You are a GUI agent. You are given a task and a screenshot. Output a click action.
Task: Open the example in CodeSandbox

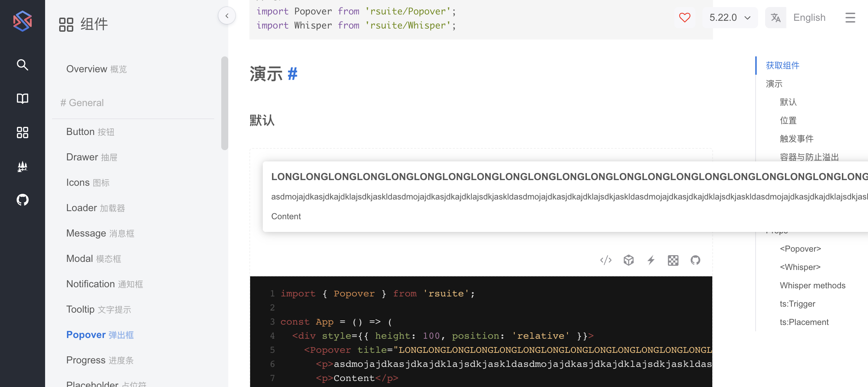[x=628, y=260]
